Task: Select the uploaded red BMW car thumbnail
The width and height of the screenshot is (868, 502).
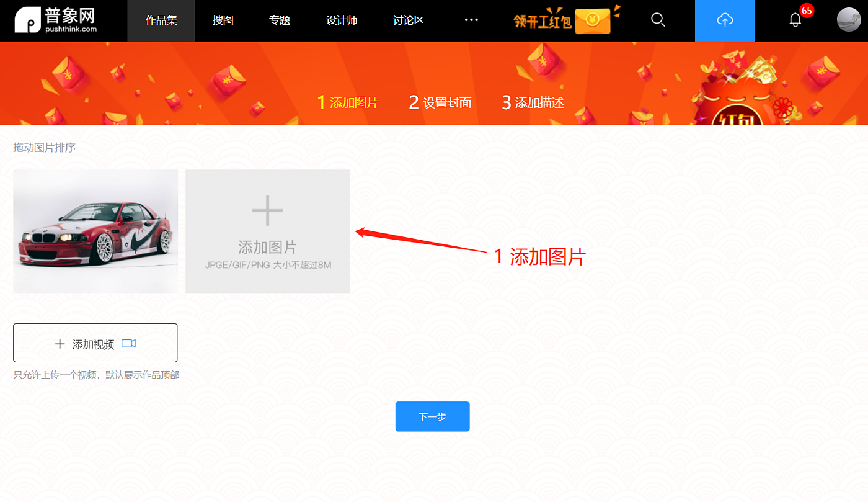Action: (x=95, y=231)
